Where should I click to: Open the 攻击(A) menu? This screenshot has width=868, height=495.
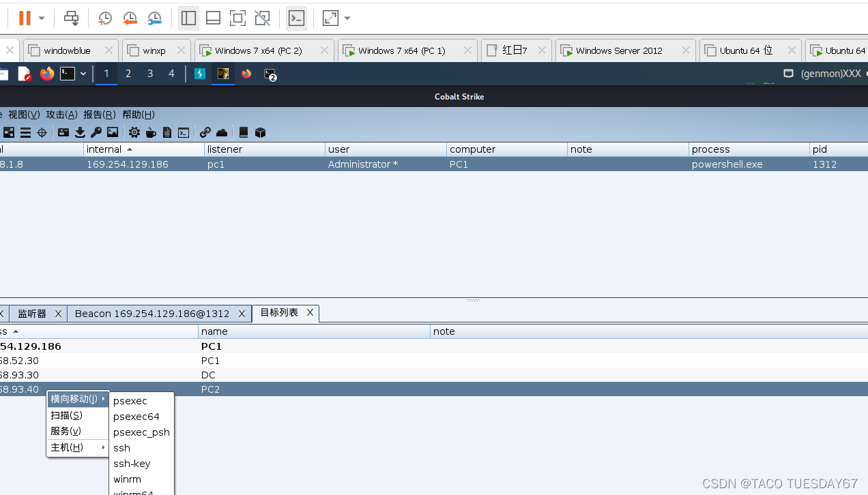pos(61,115)
